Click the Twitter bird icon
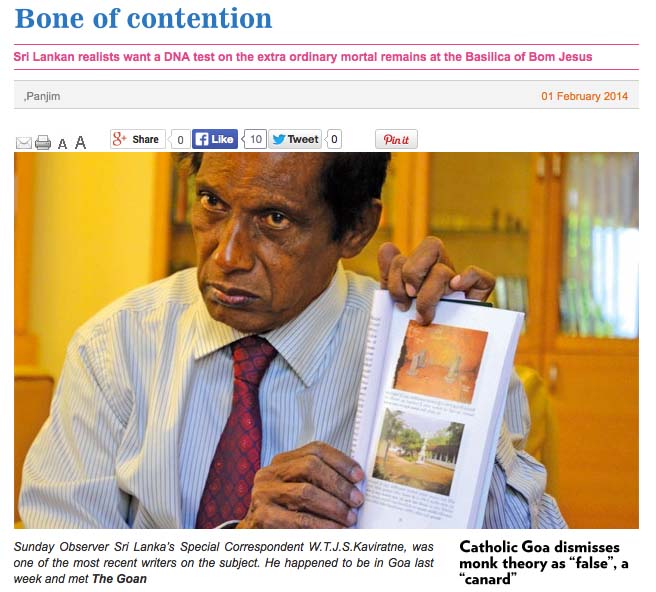The image size is (656, 592). [x=279, y=139]
